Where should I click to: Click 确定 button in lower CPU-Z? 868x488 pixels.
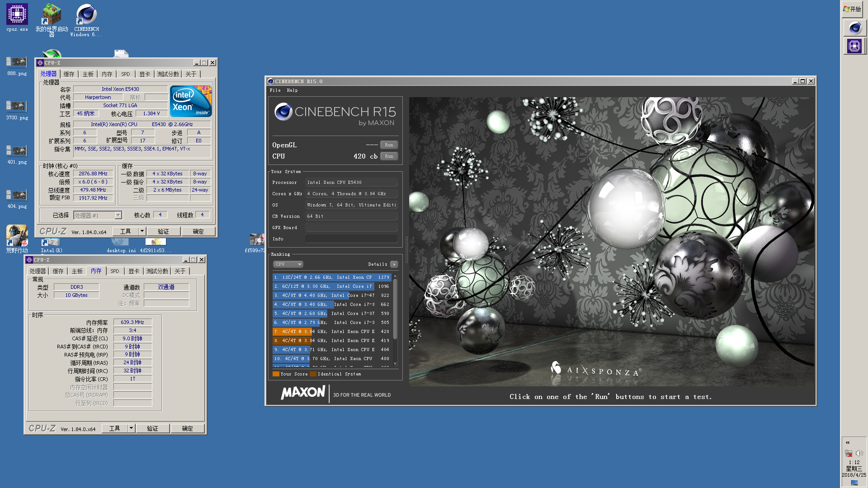188,428
